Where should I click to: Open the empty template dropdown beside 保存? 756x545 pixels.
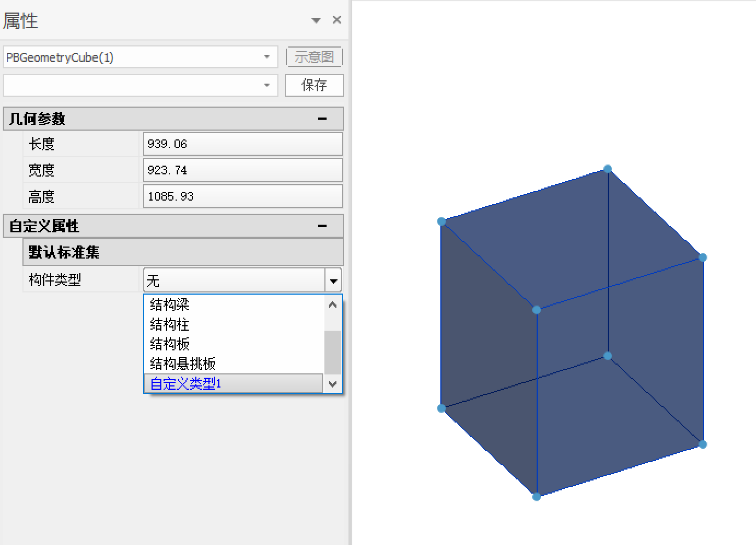267,86
